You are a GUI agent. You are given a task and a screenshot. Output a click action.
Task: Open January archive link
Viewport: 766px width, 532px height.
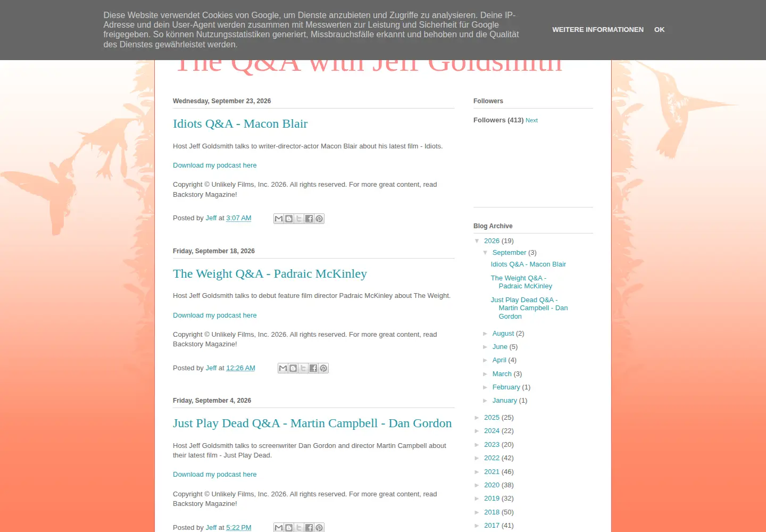505,401
